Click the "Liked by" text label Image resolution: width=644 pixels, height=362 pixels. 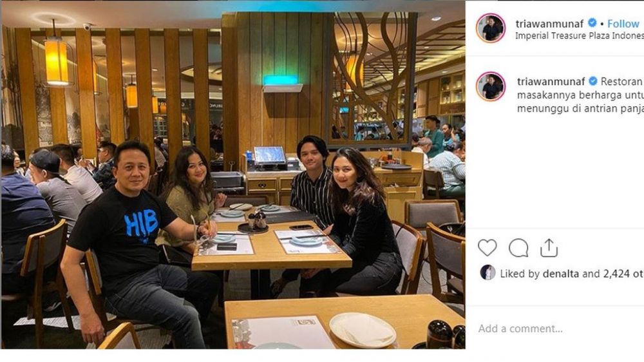coord(520,274)
